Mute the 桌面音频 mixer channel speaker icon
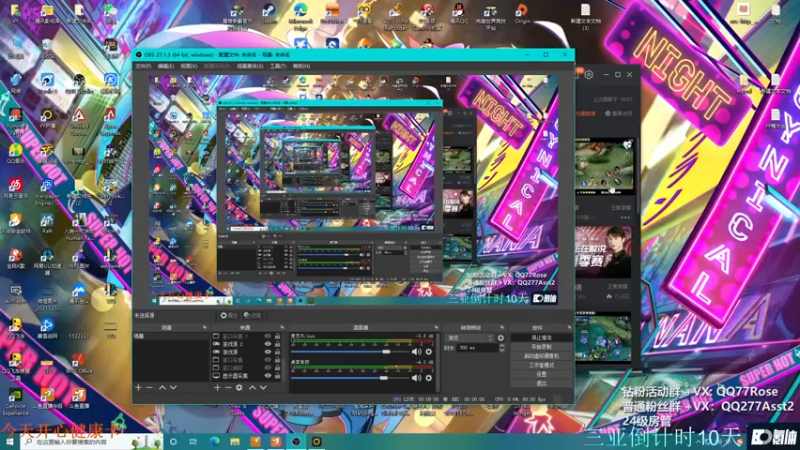The height and width of the screenshot is (450, 800). tap(416, 378)
